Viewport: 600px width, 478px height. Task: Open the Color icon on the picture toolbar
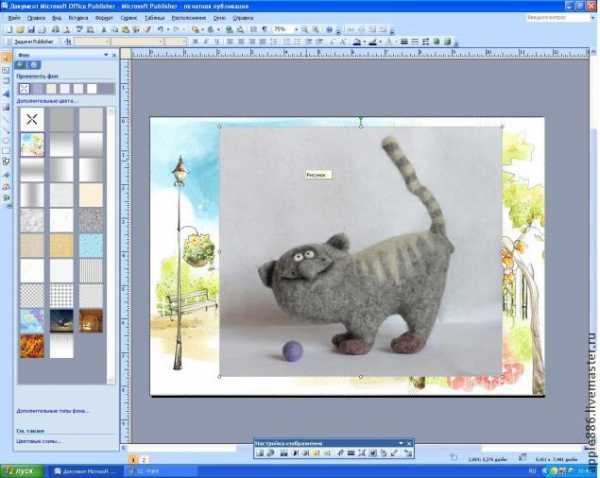click(x=284, y=453)
